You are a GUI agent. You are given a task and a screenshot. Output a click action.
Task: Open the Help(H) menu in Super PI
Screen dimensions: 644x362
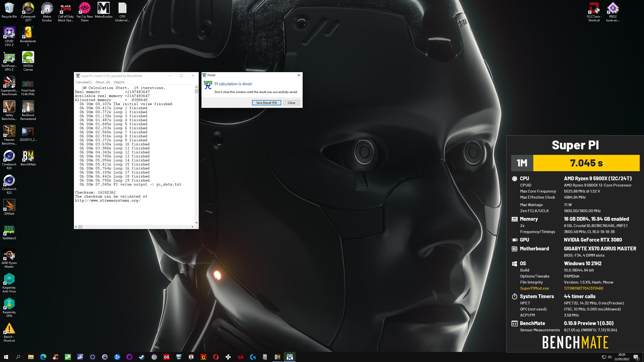click(119, 82)
